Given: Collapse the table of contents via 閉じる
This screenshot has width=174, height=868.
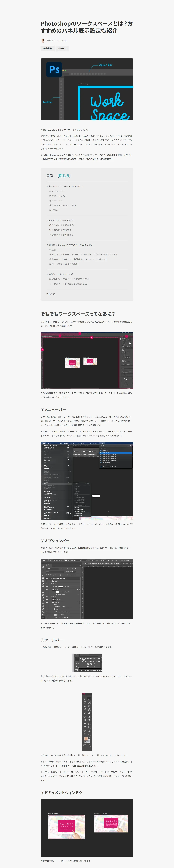Looking at the screenshot, I should (x=64, y=176).
